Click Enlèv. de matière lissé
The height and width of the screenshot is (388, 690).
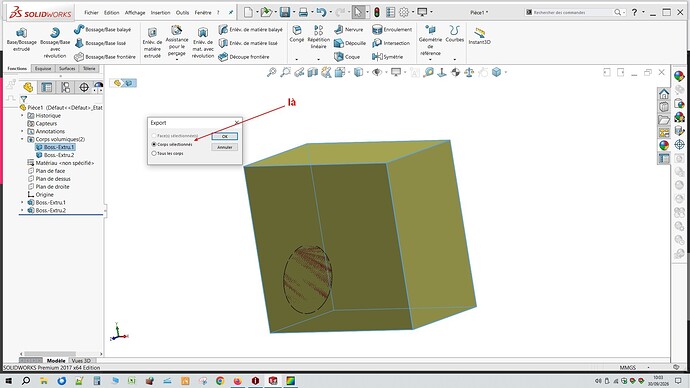248,43
